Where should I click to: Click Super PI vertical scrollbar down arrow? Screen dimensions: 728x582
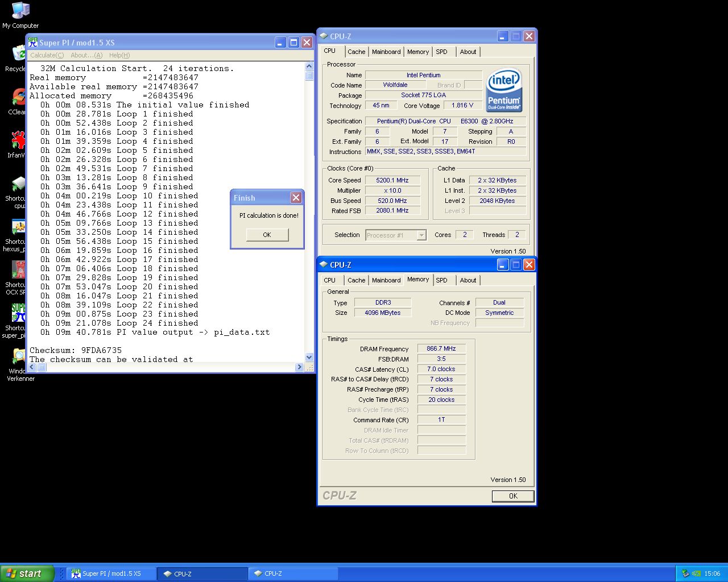(x=309, y=357)
